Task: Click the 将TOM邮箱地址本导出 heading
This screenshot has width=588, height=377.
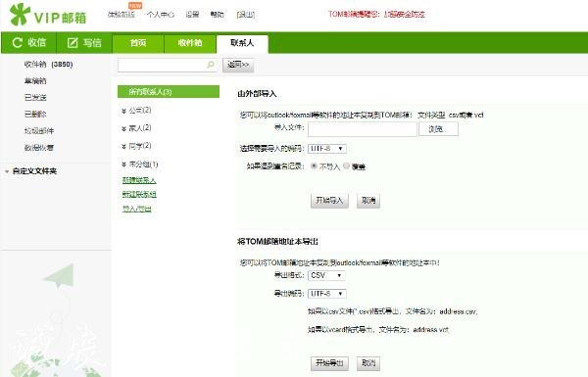Action: coord(277,241)
